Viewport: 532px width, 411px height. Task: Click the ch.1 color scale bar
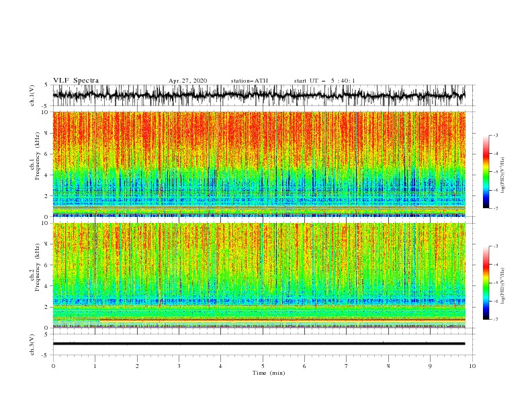click(x=486, y=172)
